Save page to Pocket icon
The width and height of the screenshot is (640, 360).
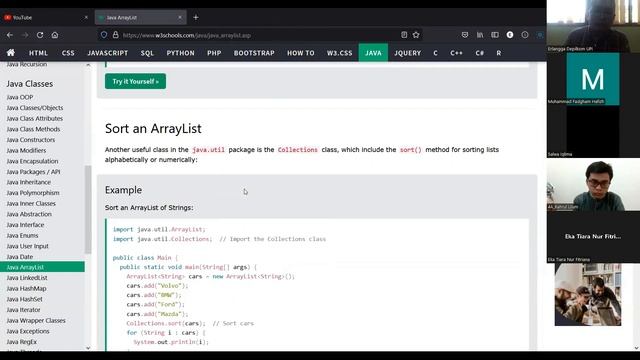465,35
